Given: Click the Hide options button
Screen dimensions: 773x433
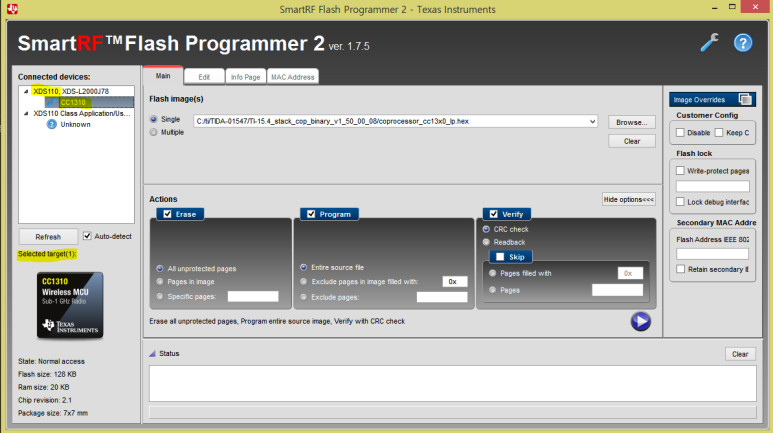Looking at the screenshot, I should (628, 199).
